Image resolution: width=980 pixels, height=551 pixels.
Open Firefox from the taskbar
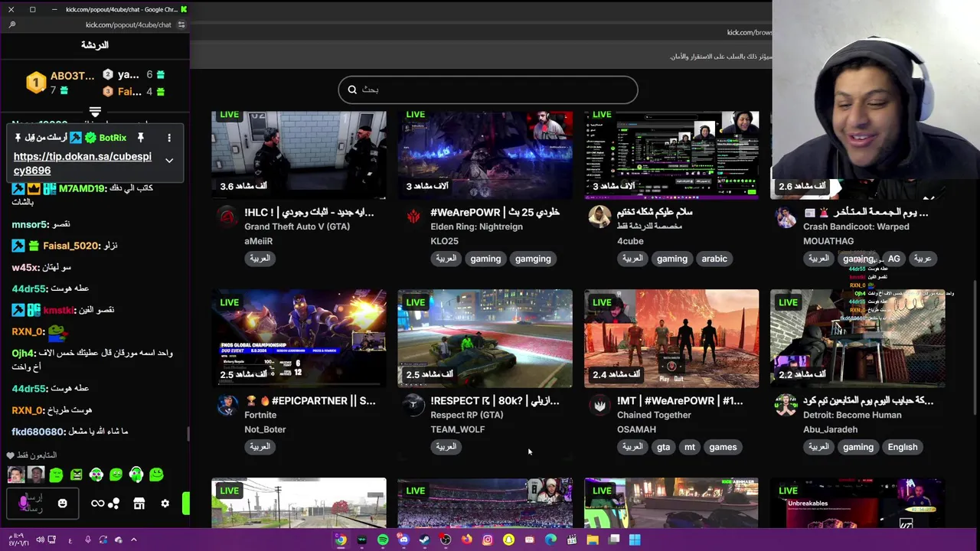pos(466,540)
